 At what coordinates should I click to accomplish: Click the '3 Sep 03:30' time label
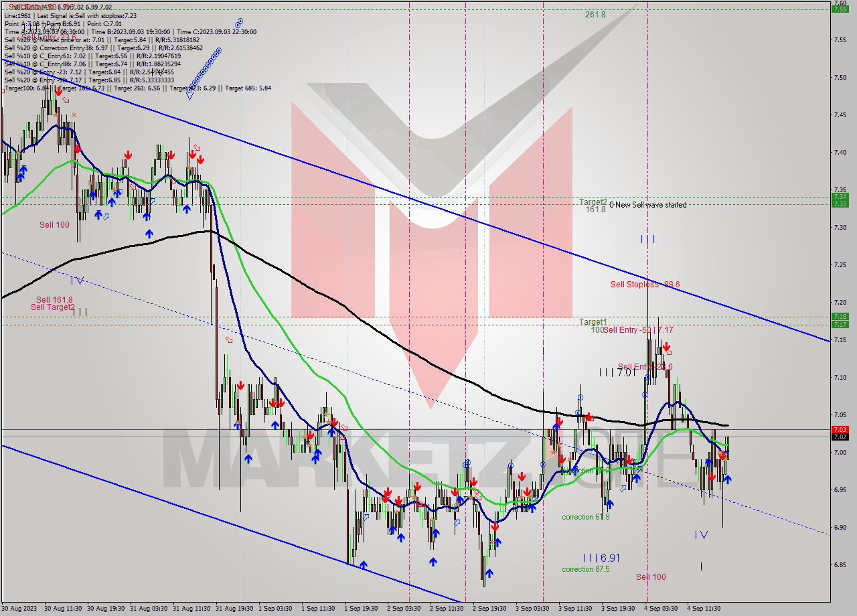click(x=532, y=609)
